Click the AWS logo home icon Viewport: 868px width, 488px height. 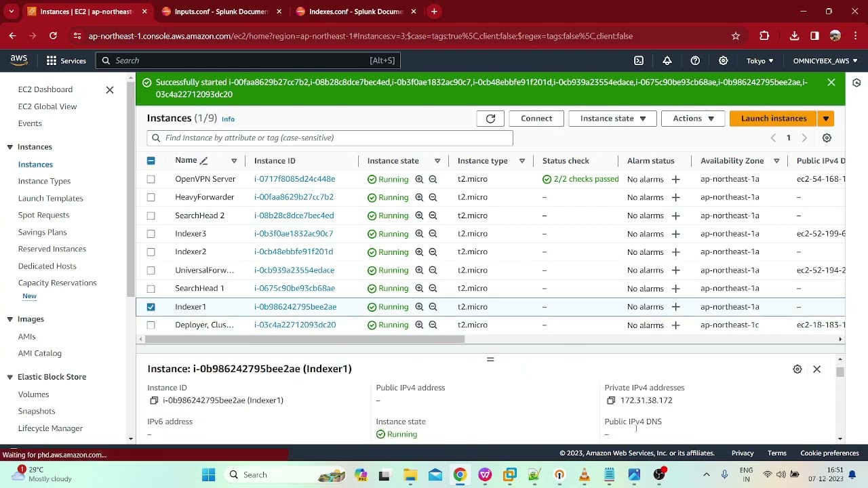click(x=19, y=60)
